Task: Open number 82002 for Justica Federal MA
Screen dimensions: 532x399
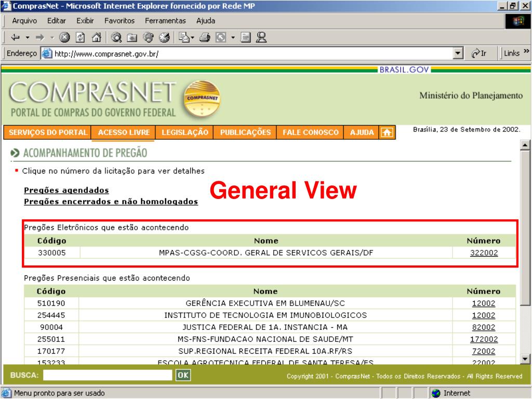Action: pyautogui.click(x=484, y=327)
